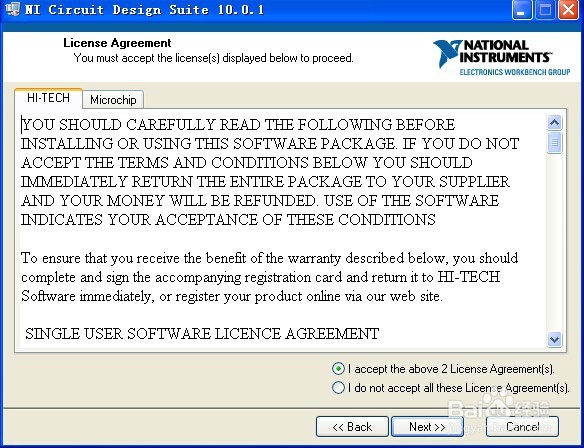Image resolution: width=584 pixels, height=448 pixels.
Task: Click the "SINGLE USER SOFTWARE LICENCE AGREEMENT" heading
Action: pyautogui.click(x=202, y=333)
